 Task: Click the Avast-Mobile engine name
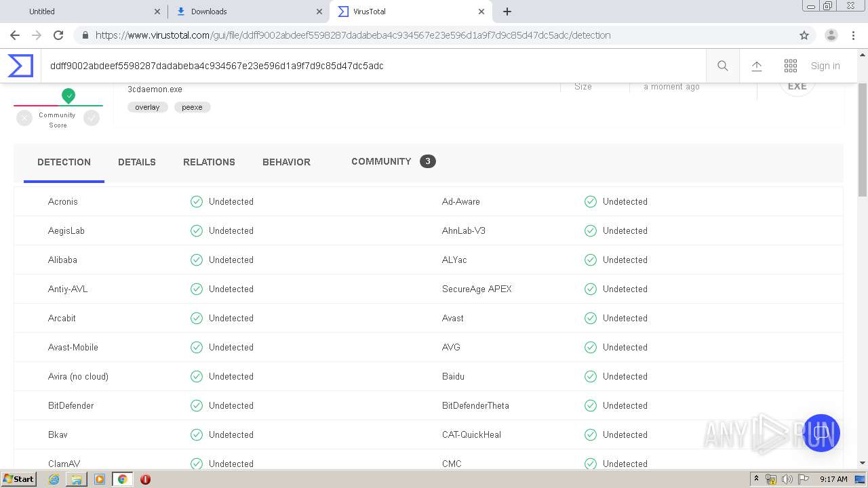click(73, 347)
